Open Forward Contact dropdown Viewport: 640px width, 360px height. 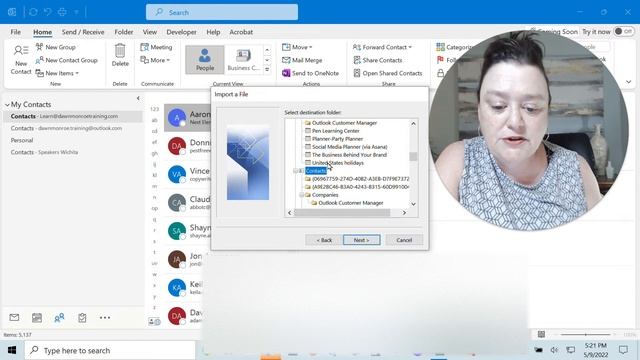pos(382,47)
